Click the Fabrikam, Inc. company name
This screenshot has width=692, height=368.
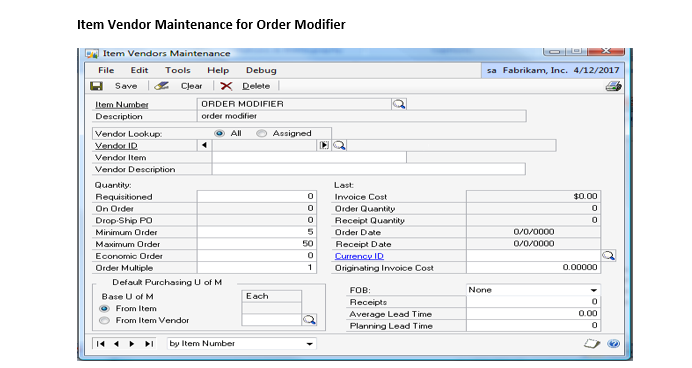(535, 70)
